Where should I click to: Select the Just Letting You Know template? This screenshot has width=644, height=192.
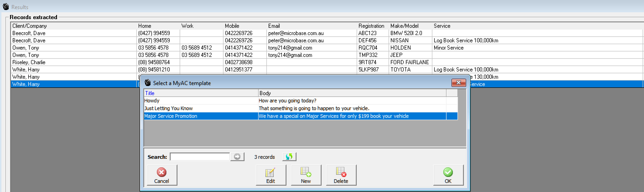[301, 108]
